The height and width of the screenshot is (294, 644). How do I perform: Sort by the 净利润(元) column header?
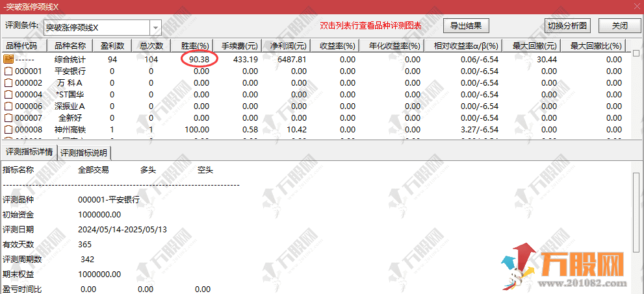(288, 45)
